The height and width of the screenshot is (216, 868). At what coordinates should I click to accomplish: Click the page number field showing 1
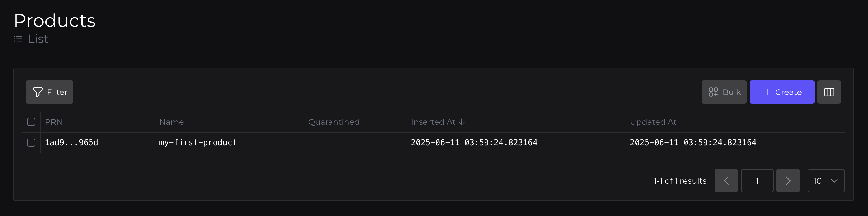click(757, 180)
